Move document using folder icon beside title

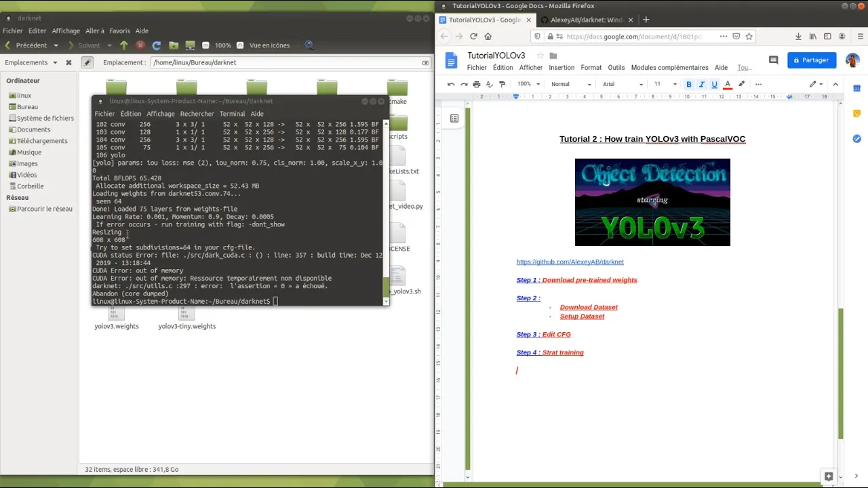point(553,56)
